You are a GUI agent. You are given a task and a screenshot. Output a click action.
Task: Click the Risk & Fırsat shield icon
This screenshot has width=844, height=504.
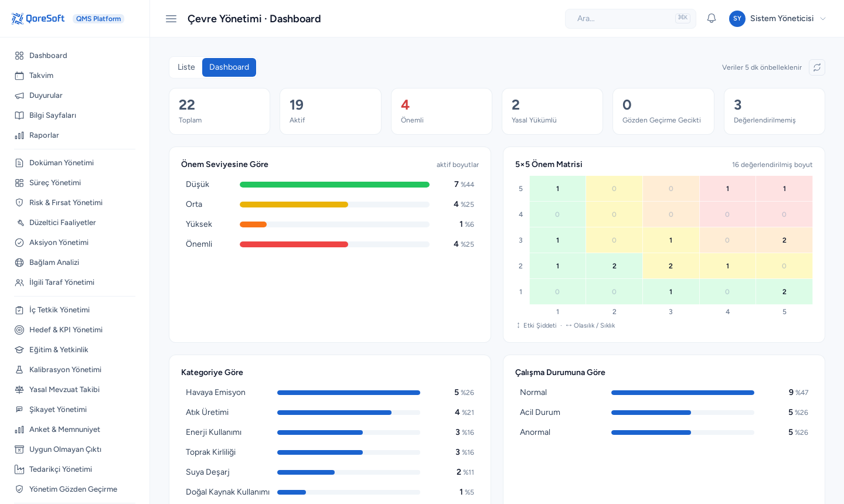[x=19, y=203]
